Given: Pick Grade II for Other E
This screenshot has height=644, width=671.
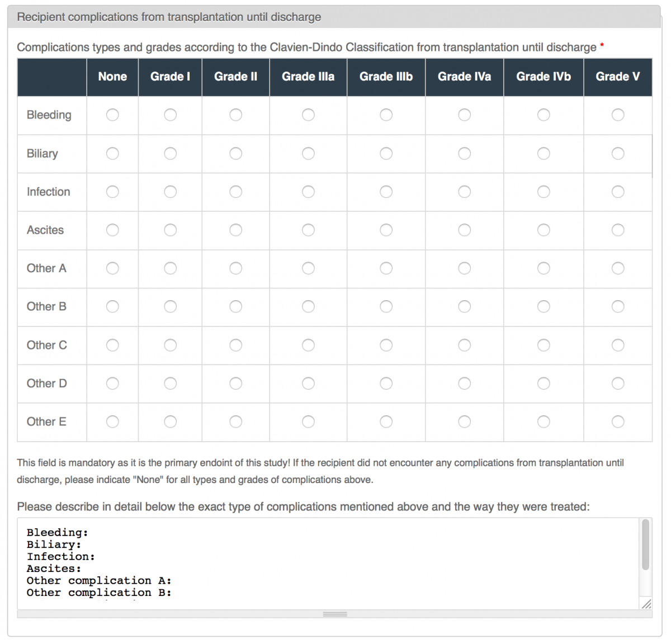Looking at the screenshot, I should tap(236, 422).
